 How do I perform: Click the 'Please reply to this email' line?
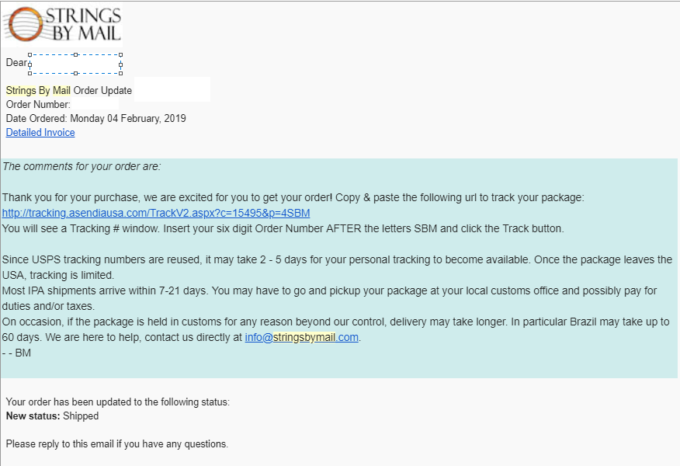[117, 443]
